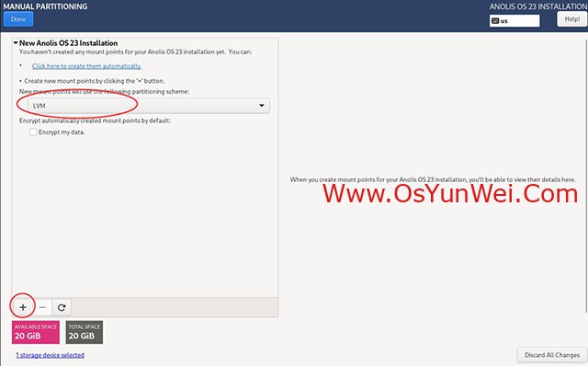The width and height of the screenshot is (588, 366).
Task: Click the AVAILABLE SPACE 20 GiB box
Action: tap(36, 332)
